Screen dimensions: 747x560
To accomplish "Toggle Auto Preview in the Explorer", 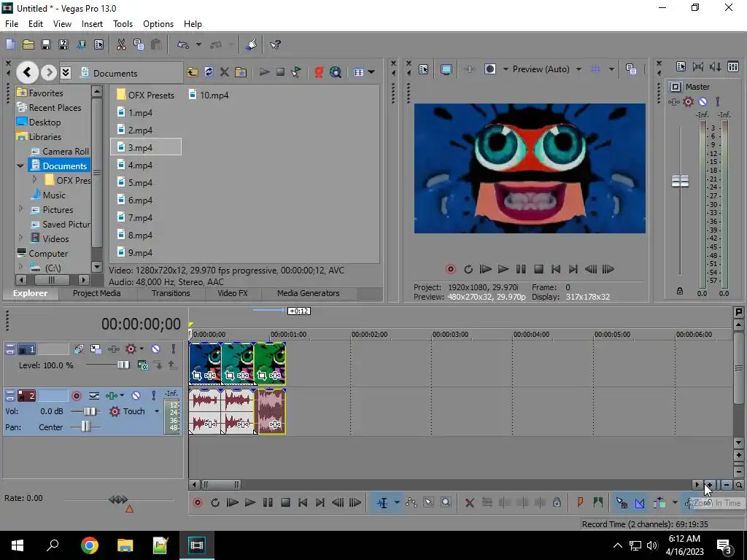I will point(296,72).
